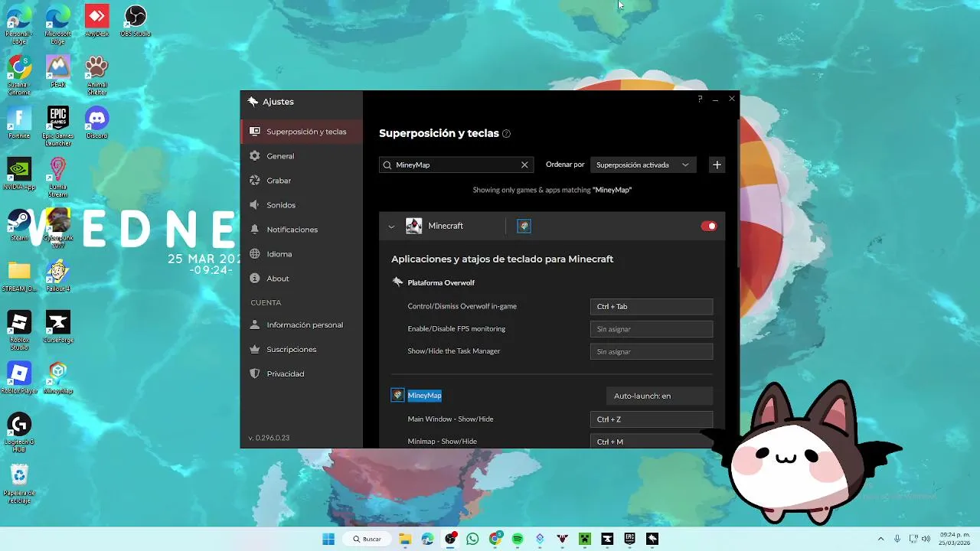Open the Ordenar por dropdown
The width and height of the screenshot is (980, 551).
coord(643,165)
